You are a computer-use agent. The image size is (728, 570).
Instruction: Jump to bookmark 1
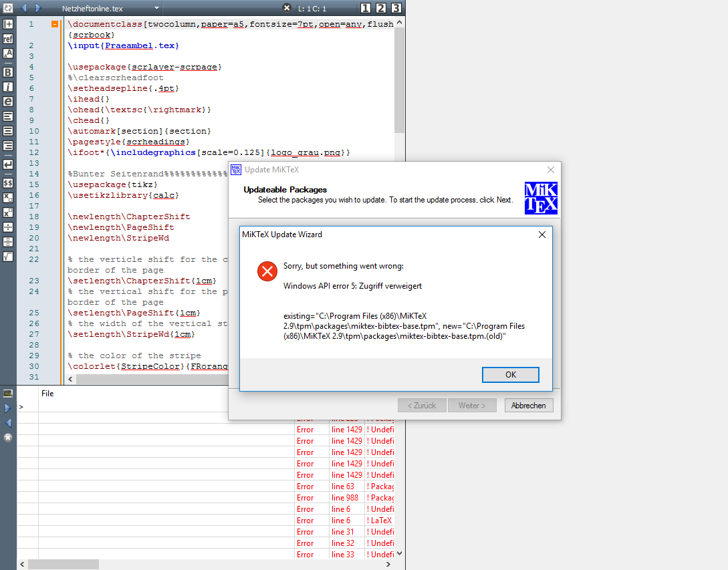point(366,8)
